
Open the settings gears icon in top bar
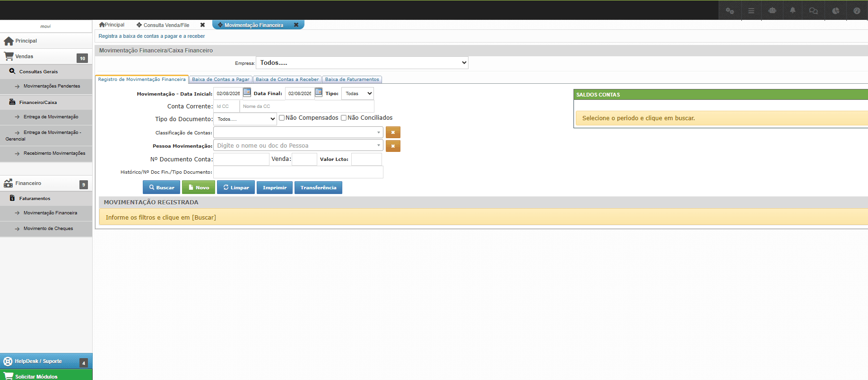tap(729, 10)
